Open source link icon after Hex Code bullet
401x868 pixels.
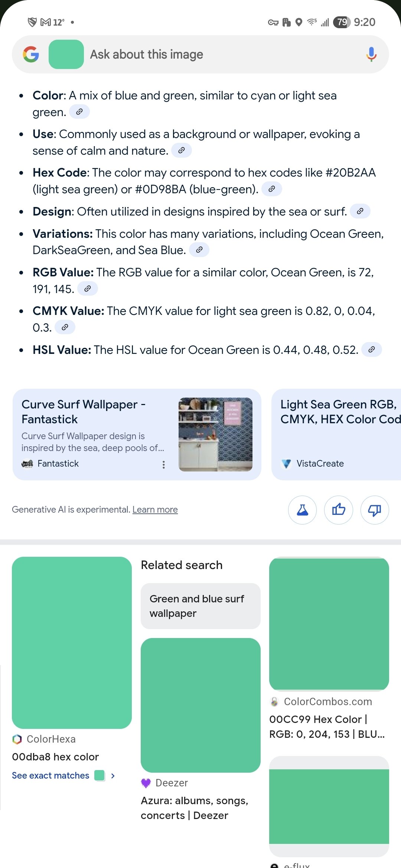tap(272, 189)
